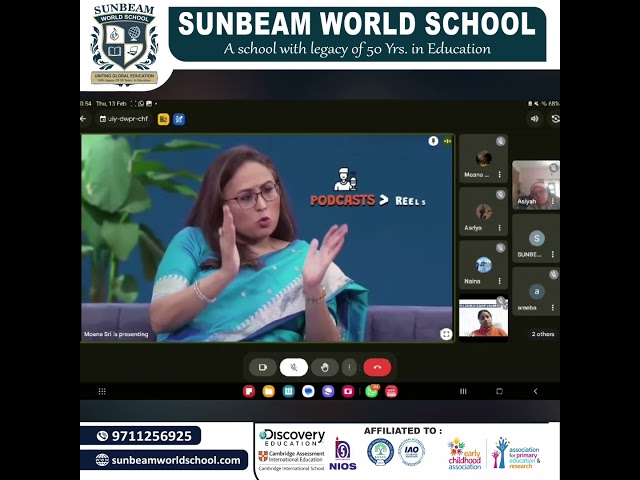640x480 pixels.
Task: Open the apps grid in the taskbar
Action: coord(102,391)
